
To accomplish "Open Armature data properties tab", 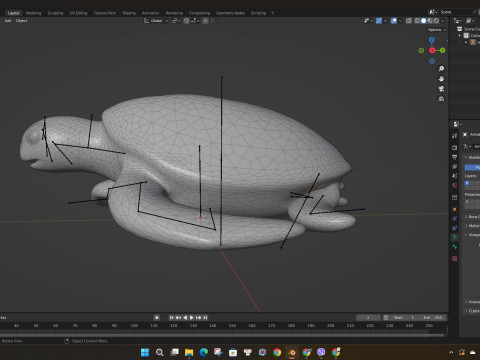I will [455, 237].
